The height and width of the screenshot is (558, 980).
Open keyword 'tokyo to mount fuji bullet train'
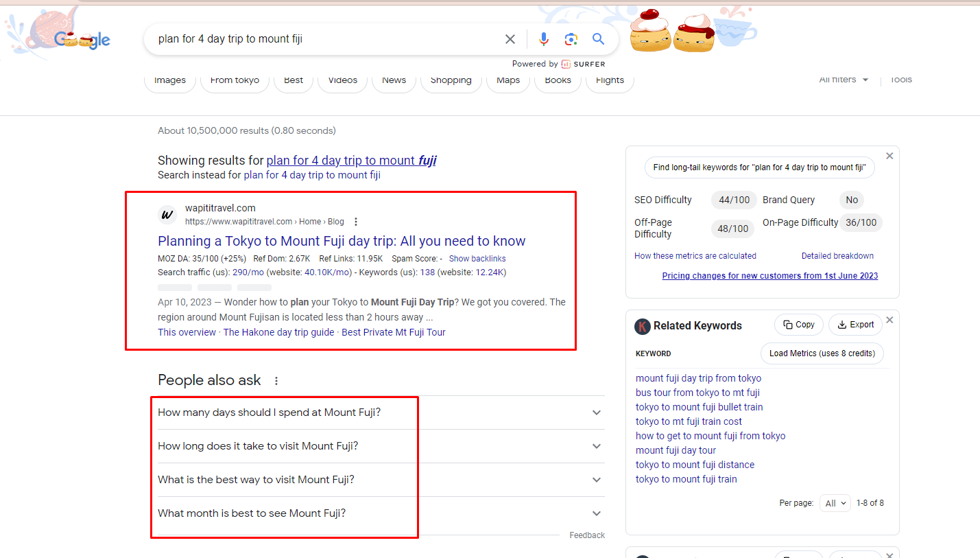click(x=699, y=407)
